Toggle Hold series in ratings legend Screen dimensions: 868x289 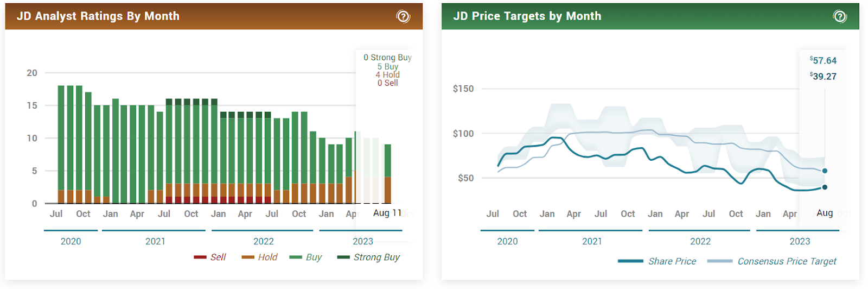[259, 257]
